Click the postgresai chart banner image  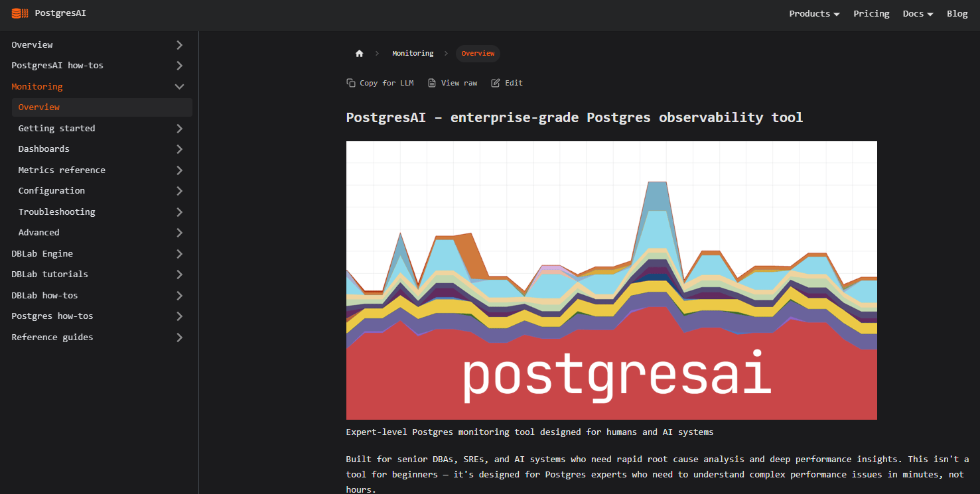(x=612, y=280)
